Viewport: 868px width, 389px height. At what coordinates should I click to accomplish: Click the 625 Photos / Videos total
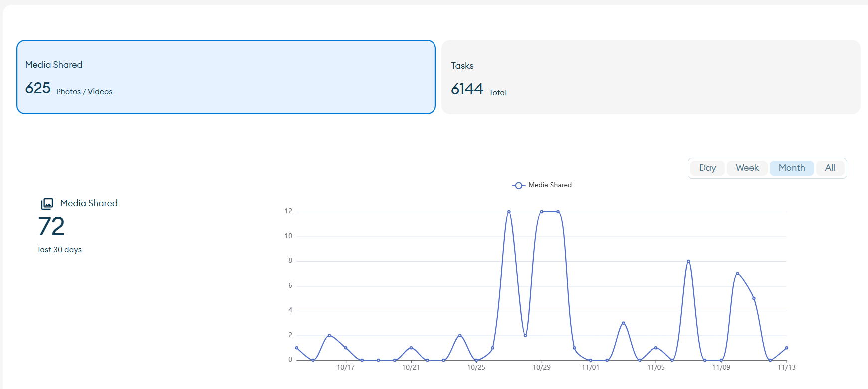tap(38, 88)
